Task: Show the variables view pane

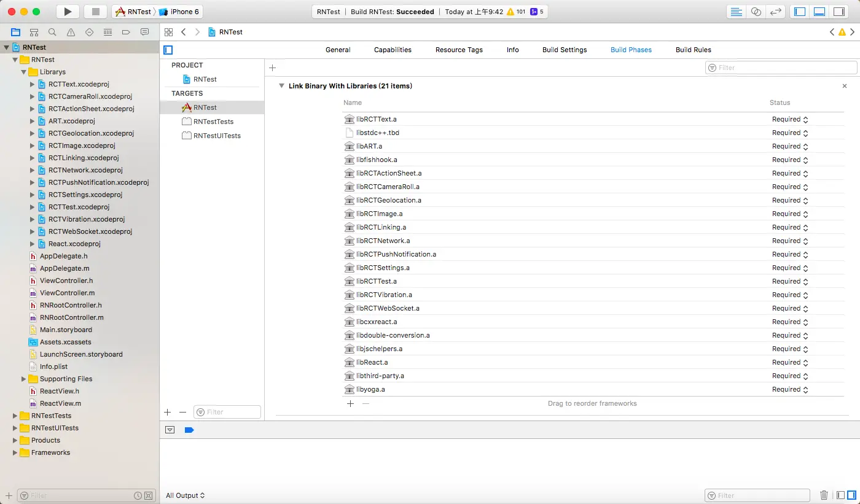Action: pos(840,495)
